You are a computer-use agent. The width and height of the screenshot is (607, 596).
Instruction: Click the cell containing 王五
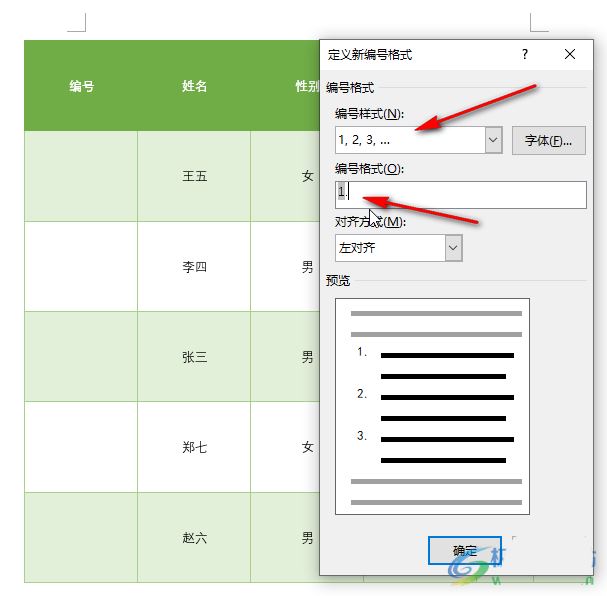(x=195, y=176)
